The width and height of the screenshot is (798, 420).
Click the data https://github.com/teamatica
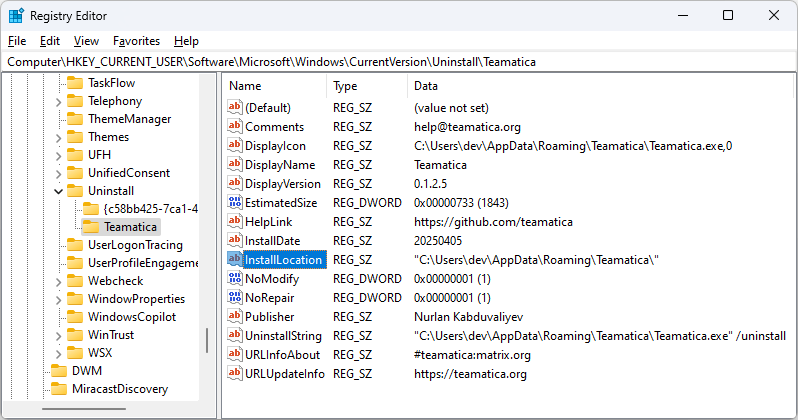coord(493,221)
